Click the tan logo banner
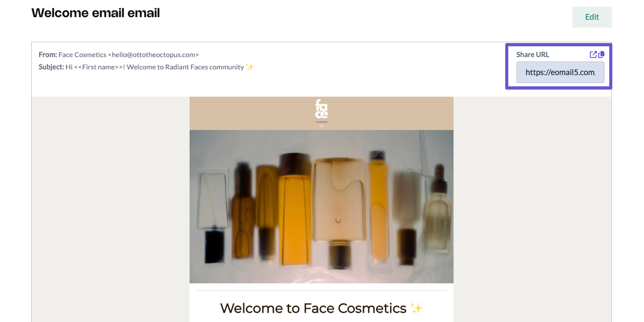The height and width of the screenshot is (322, 644). [x=321, y=113]
